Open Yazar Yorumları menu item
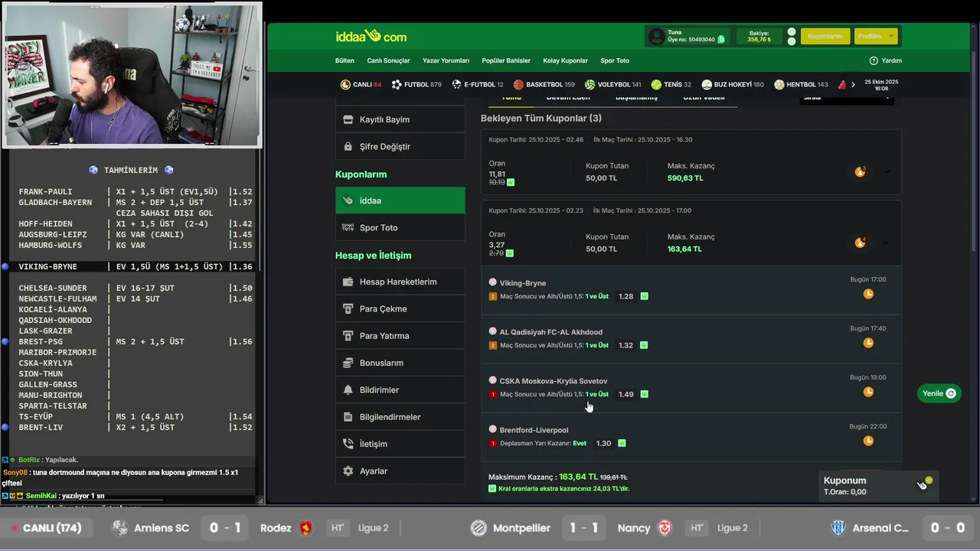This screenshot has width=980, height=551. pos(446,60)
